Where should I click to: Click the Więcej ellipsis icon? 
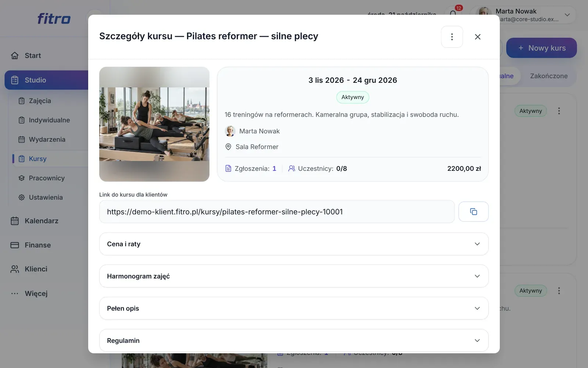click(x=15, y=293)
